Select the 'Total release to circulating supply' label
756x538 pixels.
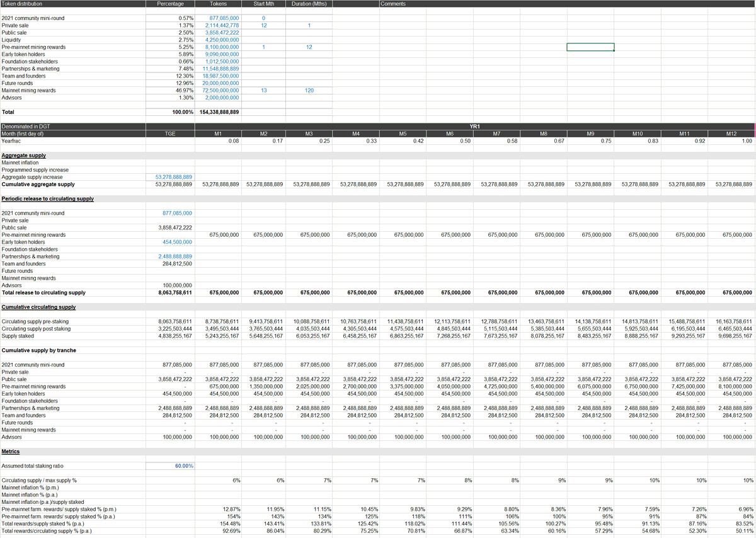(43, 293)
